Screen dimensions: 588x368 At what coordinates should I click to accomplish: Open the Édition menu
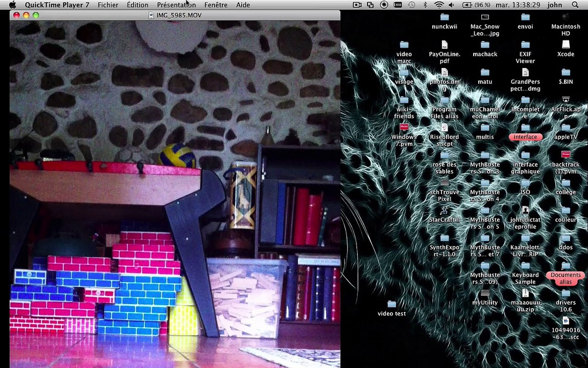[x=138, y=5]
